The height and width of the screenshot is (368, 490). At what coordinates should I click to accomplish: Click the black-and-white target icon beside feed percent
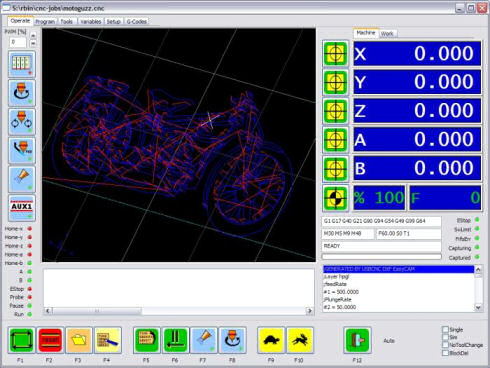(x=335, y=198)
